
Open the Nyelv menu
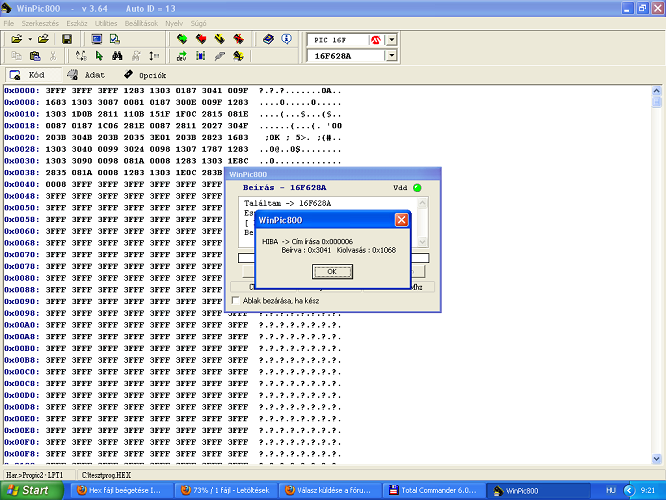tap(174, 23)
